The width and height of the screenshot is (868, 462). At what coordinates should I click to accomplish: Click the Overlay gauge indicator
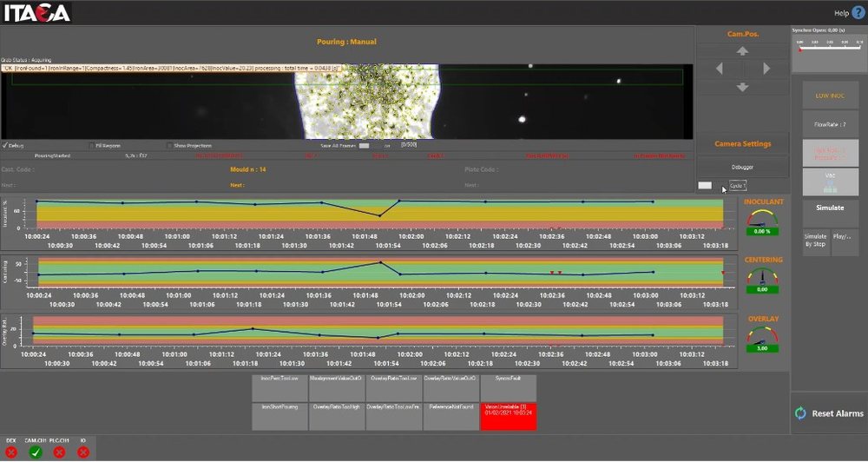coord(762,339)
